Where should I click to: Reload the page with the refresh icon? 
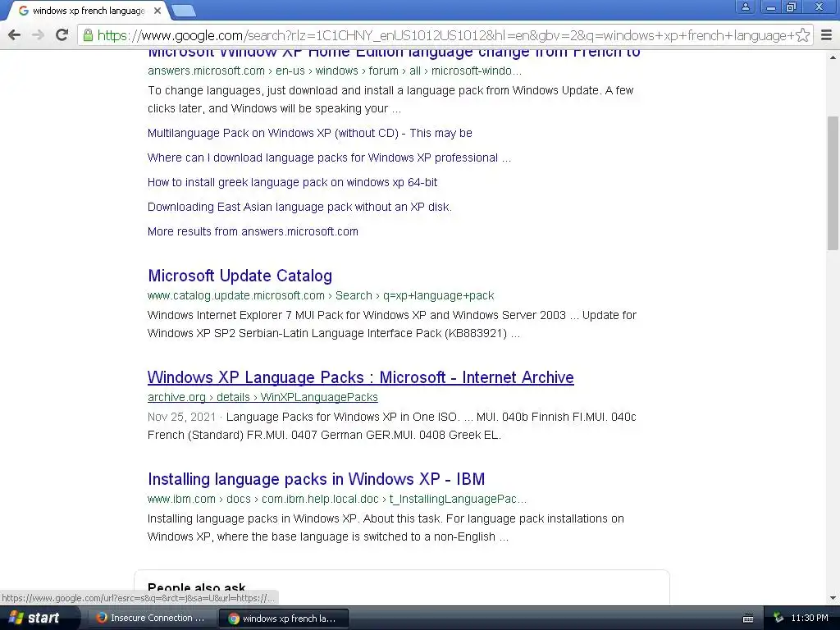point(62,35)
